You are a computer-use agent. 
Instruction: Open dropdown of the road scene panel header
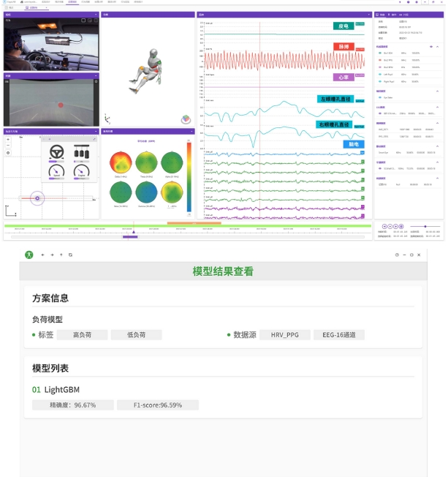pyautogui.click(x=96, y=76)
